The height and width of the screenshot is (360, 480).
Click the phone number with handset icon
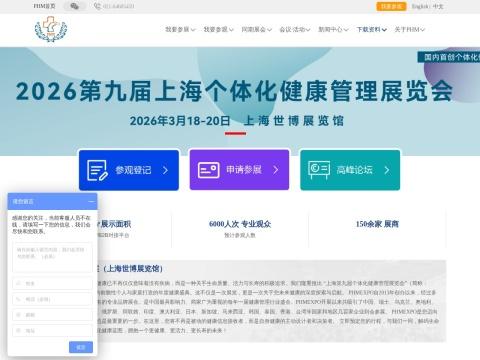point(114,6)
